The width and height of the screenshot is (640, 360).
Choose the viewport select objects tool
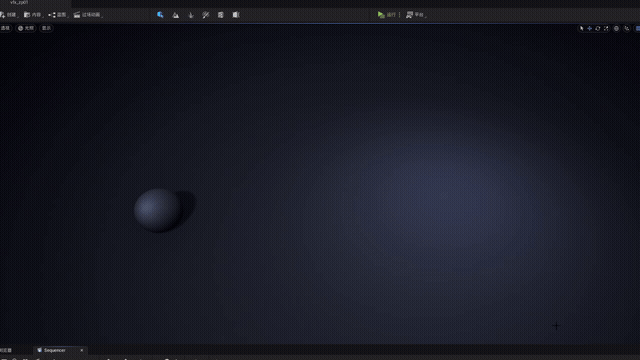pyautogui.click(x=582, y=28)
